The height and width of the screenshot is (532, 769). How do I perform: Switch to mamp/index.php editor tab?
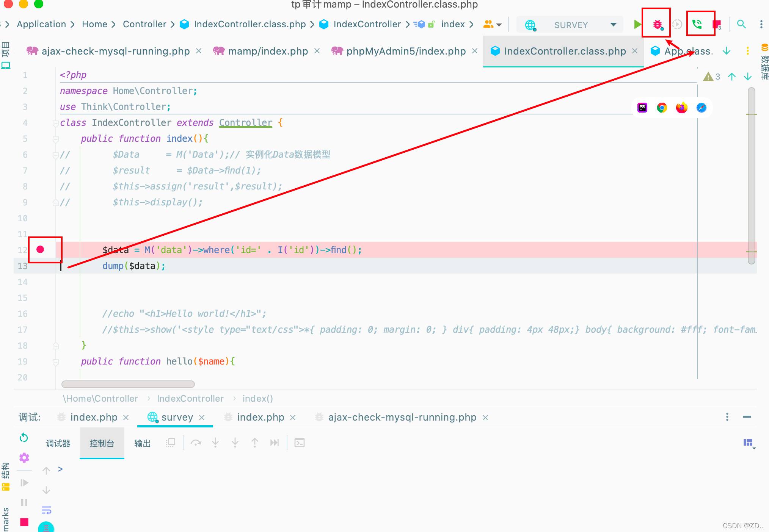268,51
